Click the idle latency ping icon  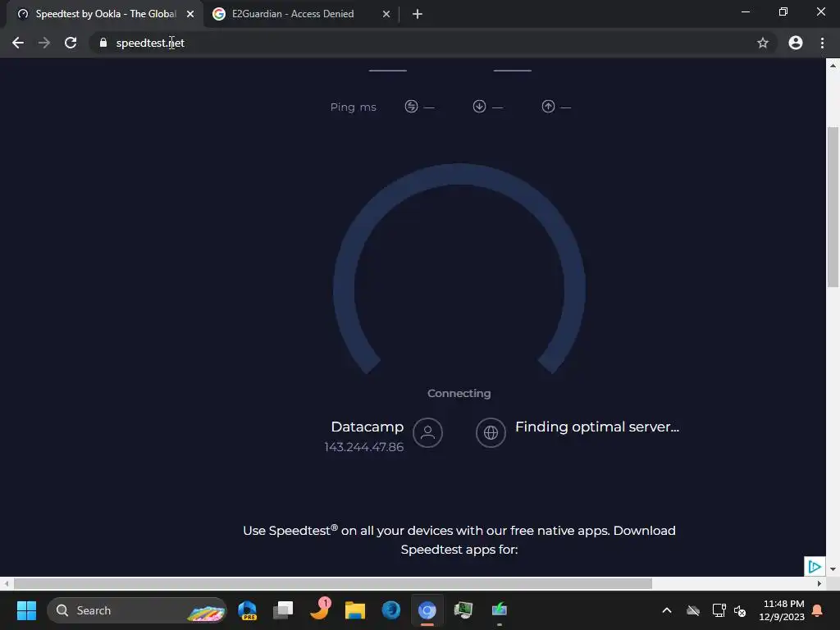pyautogui.click(x=412, y=107)
